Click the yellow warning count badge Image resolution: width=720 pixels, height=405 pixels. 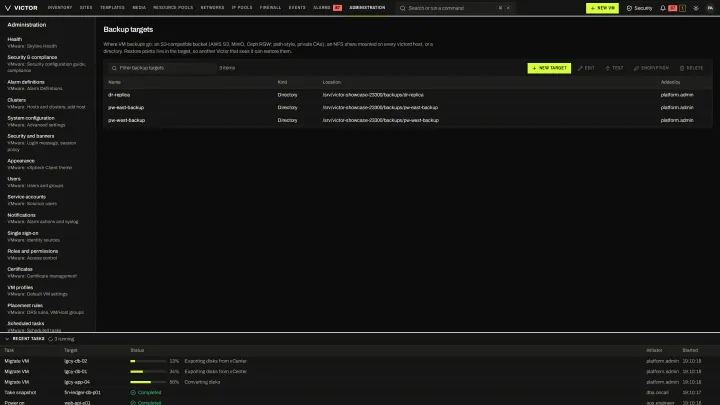coord(682,8)
